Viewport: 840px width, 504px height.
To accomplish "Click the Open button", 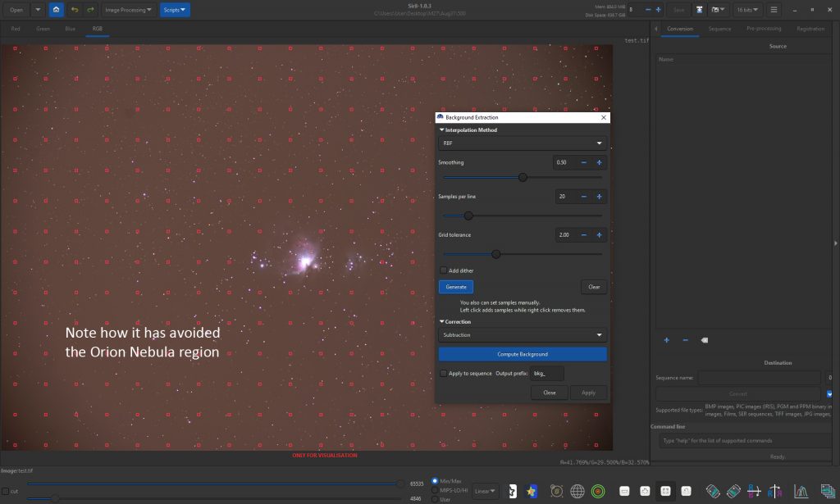I will (x=16, y=10).
